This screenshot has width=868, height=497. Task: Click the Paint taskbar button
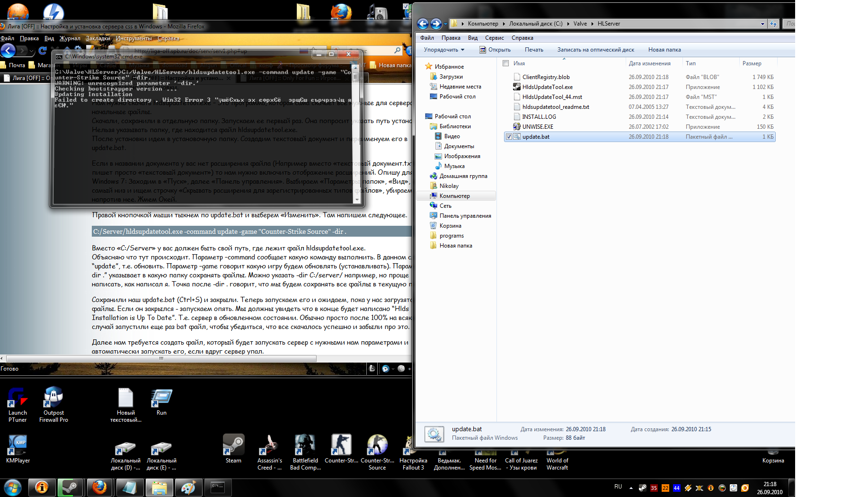coord(188,487)
